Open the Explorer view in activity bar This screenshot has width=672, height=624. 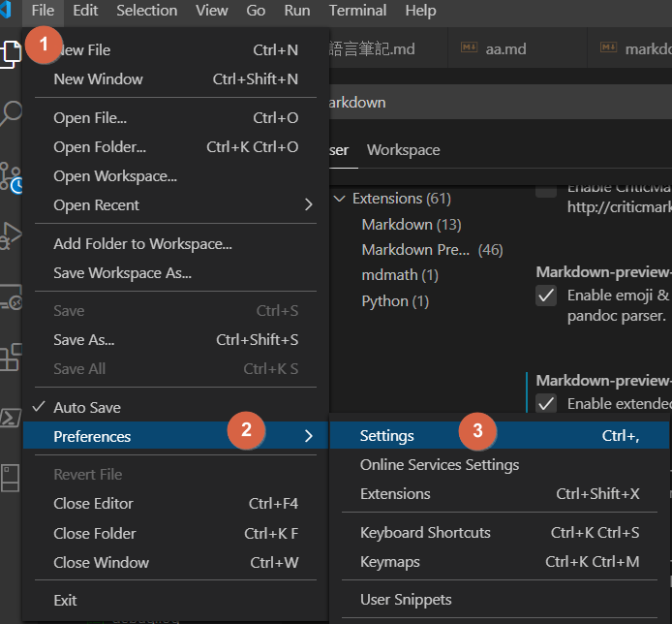point(11,52)
